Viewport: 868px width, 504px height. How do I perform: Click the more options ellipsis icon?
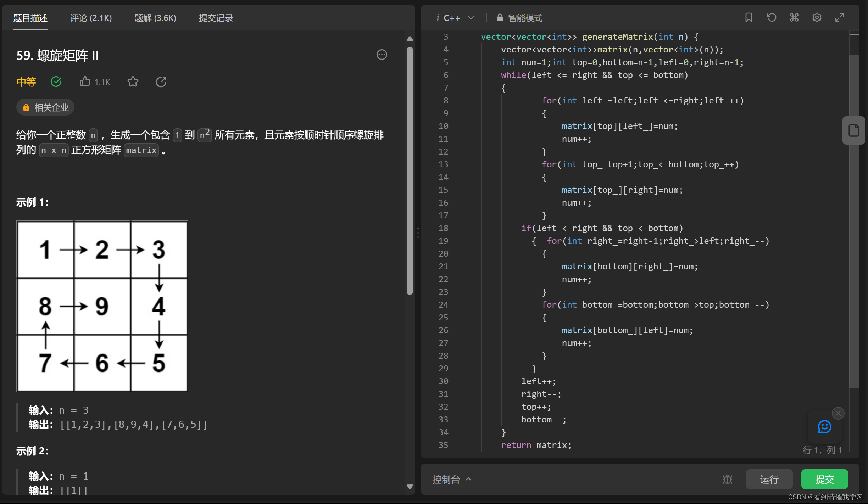382,55
